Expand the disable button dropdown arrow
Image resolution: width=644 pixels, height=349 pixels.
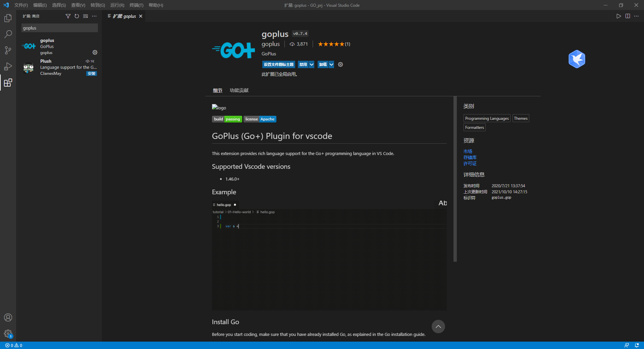point(312,64)
